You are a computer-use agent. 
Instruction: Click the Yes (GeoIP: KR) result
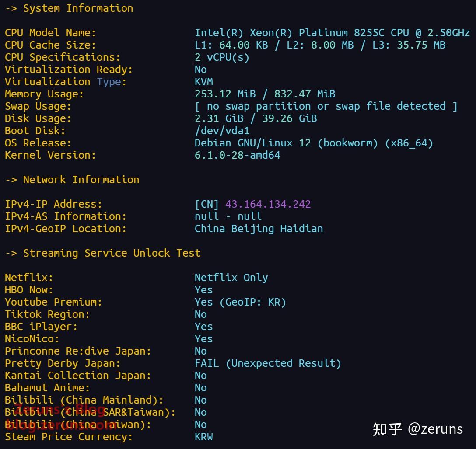[x=240, y=302]
